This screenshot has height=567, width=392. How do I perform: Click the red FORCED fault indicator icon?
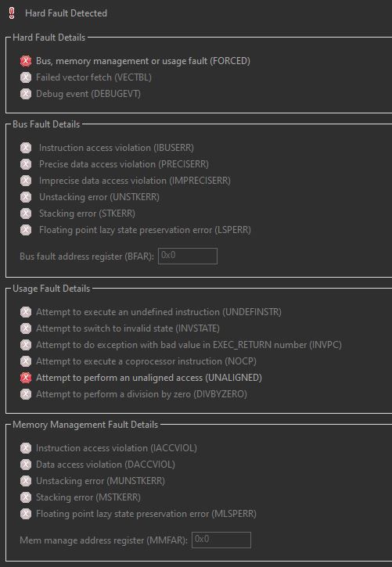[26, 61]
